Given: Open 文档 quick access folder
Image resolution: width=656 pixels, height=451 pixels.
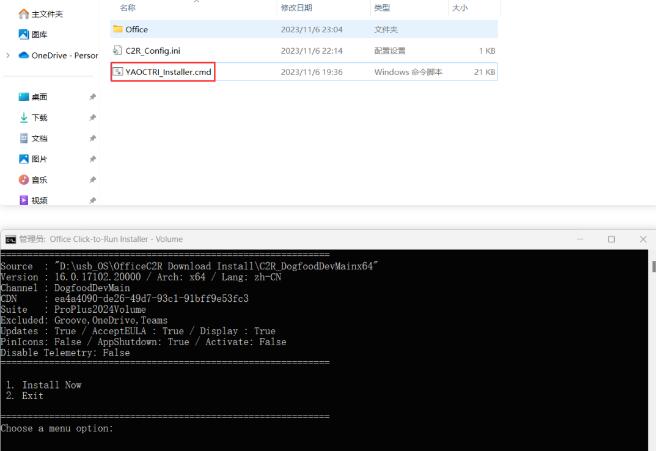Looking at the screenshot, I should tap(39, 138).
